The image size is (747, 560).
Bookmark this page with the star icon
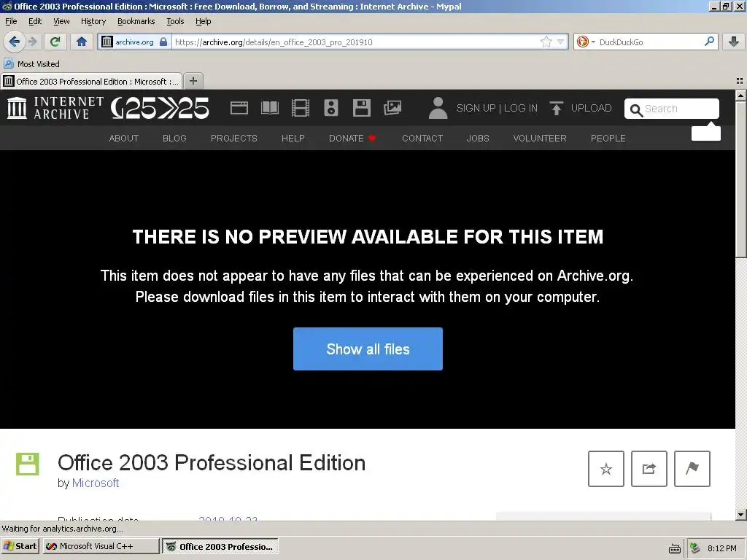pyautogui.click(x=546, y=42)
